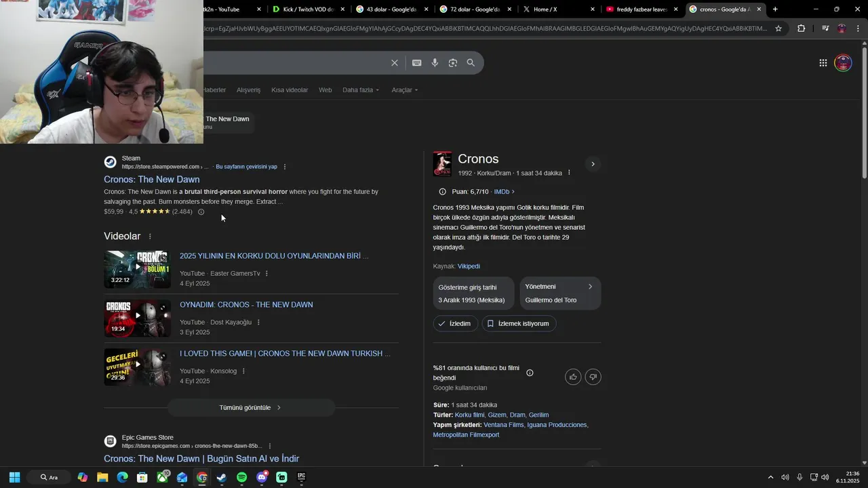This screenshot has width=868, height=488.
Task: Dislike the film with thumbs down
Action: coord(593,377)
